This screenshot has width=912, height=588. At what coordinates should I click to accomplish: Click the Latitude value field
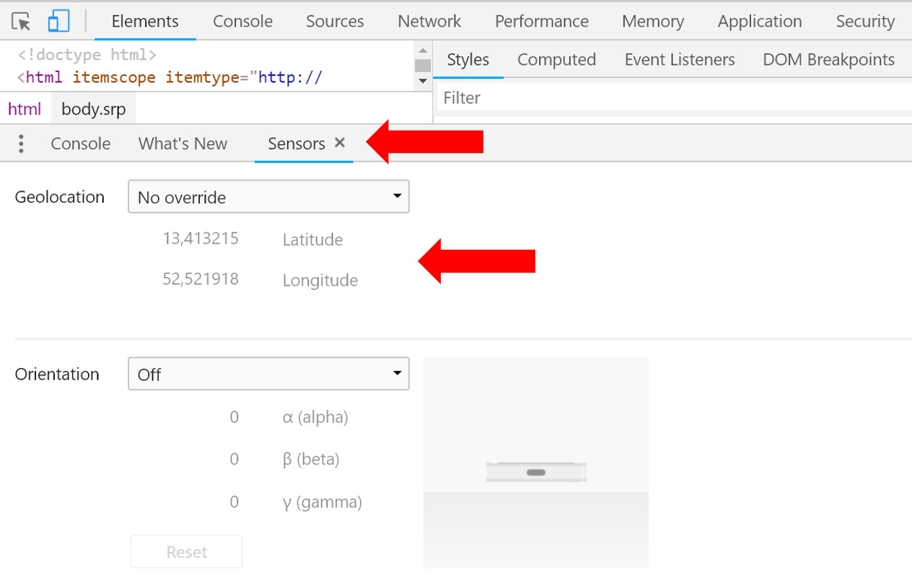tap(201, 238)
